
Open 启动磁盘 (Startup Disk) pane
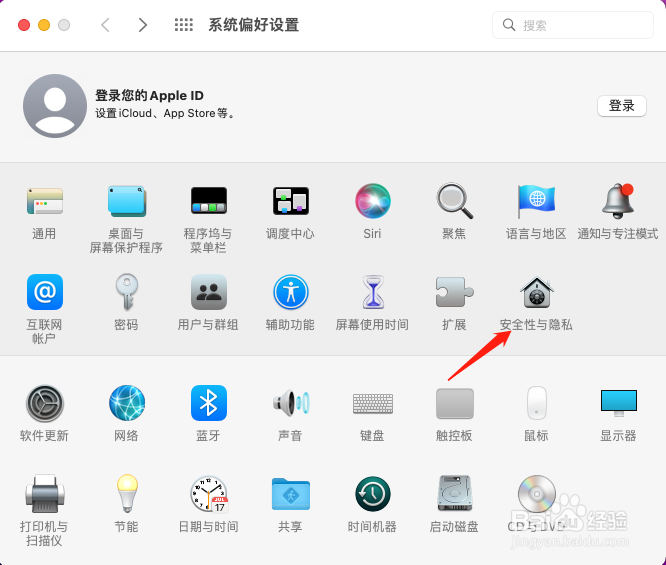(x=454, y=494)
